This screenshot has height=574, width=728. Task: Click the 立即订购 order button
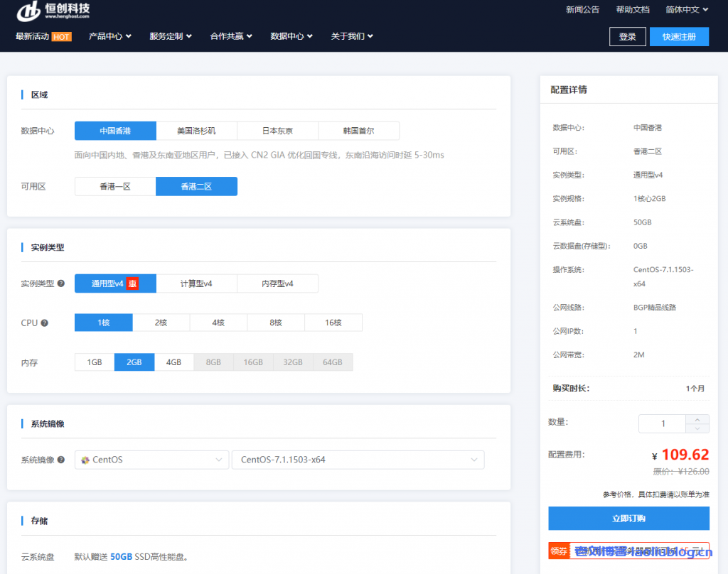coord(628,518)
